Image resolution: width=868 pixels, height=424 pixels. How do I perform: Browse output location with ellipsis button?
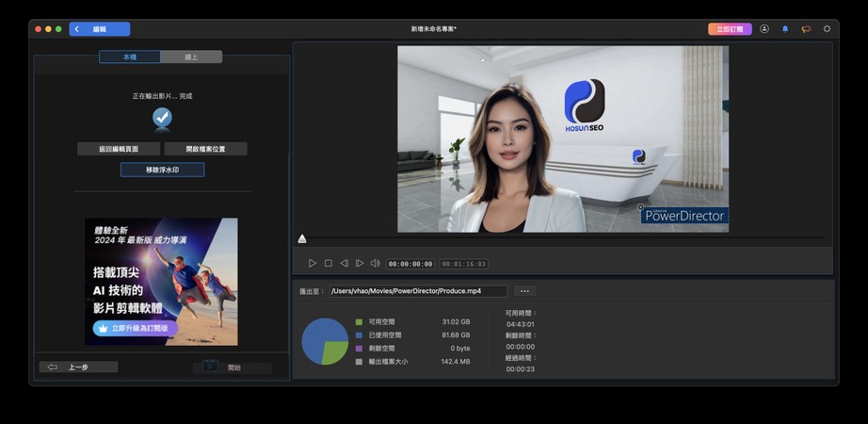[x=524, y=291]
